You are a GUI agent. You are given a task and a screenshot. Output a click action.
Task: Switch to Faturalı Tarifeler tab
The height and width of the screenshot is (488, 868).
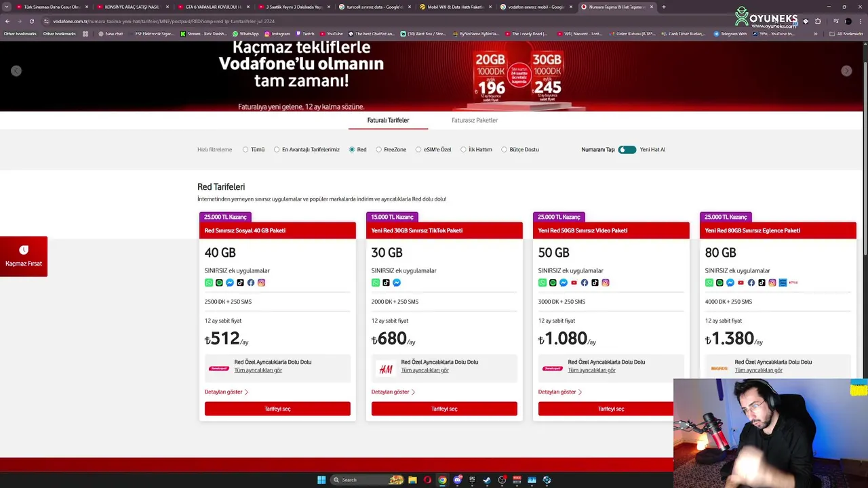click(x=388, y=120)
